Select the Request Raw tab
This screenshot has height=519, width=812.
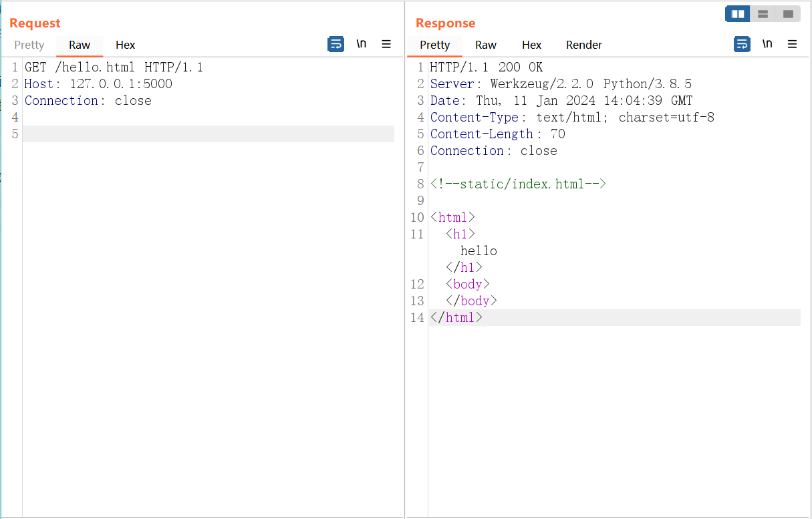point(80,45)
